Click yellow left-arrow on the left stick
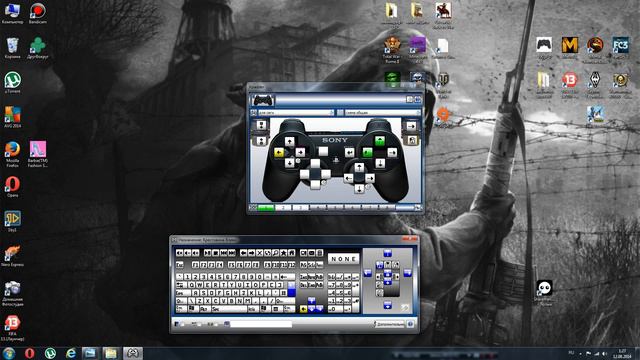The height and width of the screenshot is (360, 640). (279, 153)
